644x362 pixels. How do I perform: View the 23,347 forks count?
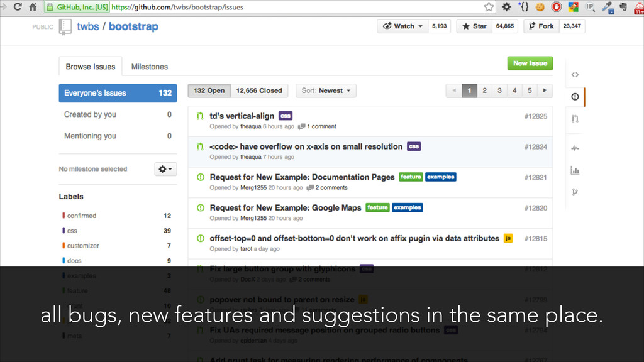(x=572, y=26)
